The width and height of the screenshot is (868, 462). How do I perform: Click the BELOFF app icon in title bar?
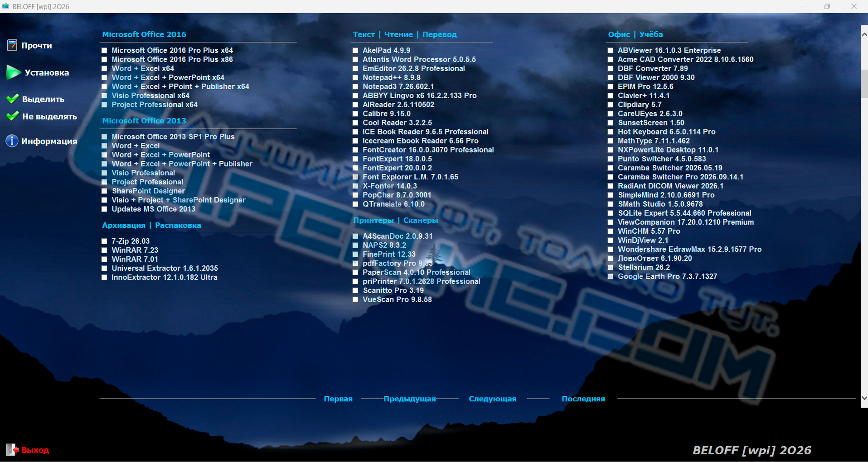(5, 6)
